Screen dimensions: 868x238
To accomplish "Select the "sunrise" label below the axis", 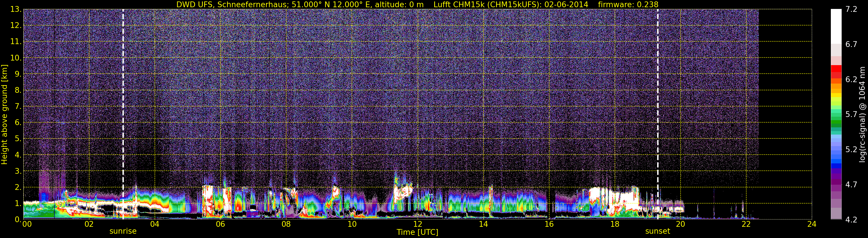I will (123, 231).
